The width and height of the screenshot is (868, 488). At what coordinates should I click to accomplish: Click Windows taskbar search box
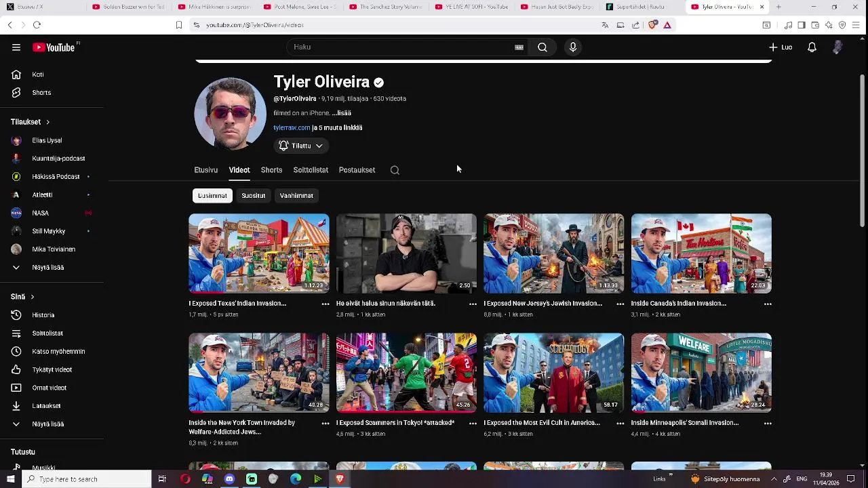coord(87,479)
